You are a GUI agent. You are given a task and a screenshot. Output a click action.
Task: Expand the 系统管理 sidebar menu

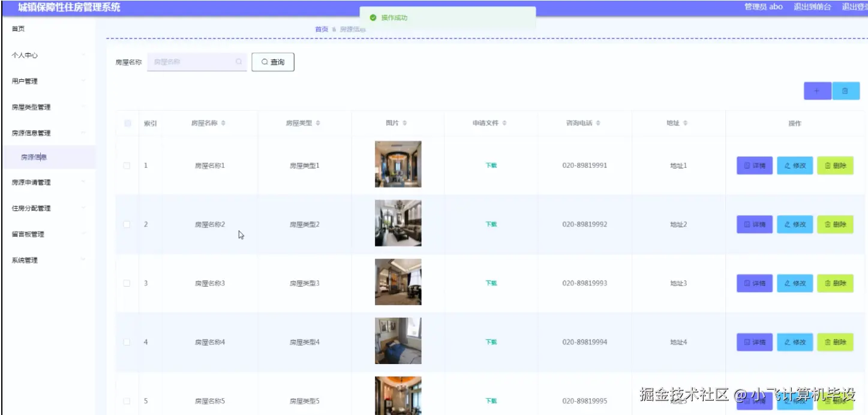tap(48, 260)
